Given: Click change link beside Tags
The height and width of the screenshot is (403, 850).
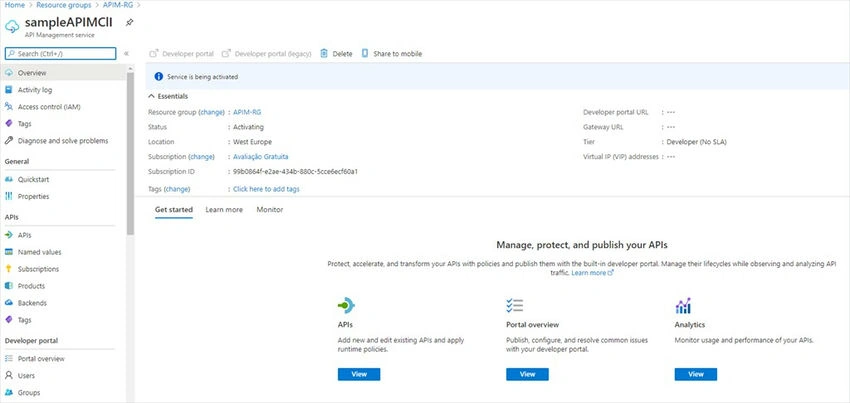Looking at the screenshot, I should click(177, 189).
